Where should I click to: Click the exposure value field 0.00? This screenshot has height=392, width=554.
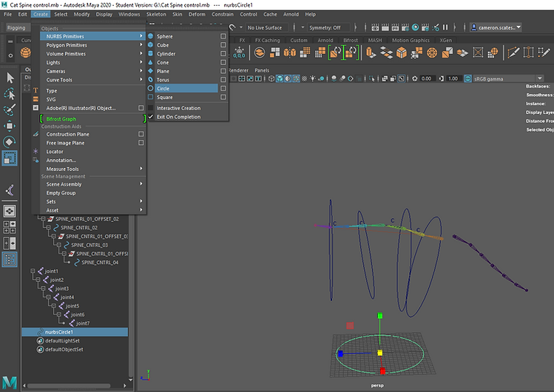pyautogui.click(x=428, y=78)
